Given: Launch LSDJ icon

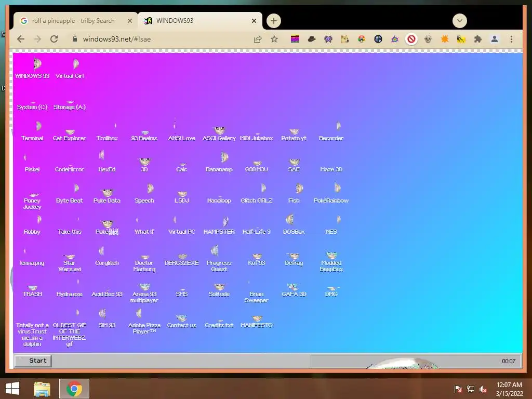Looking at the screenshot, I should (182, 197).
